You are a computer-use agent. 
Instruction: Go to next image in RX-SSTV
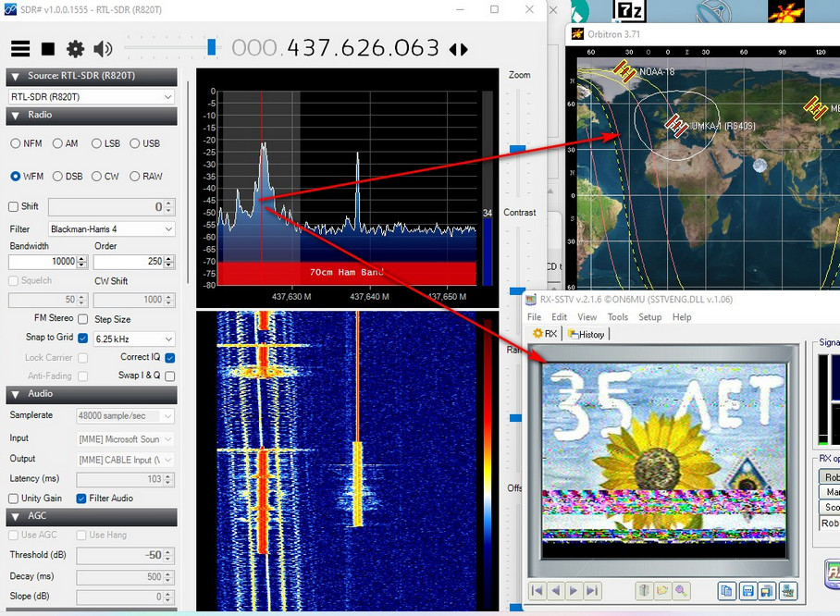[x=574, y=590]
